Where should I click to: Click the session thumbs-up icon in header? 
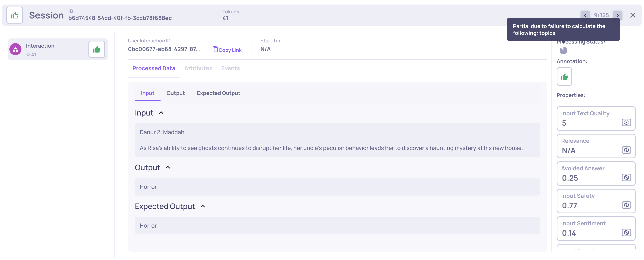tap(14, 15)
